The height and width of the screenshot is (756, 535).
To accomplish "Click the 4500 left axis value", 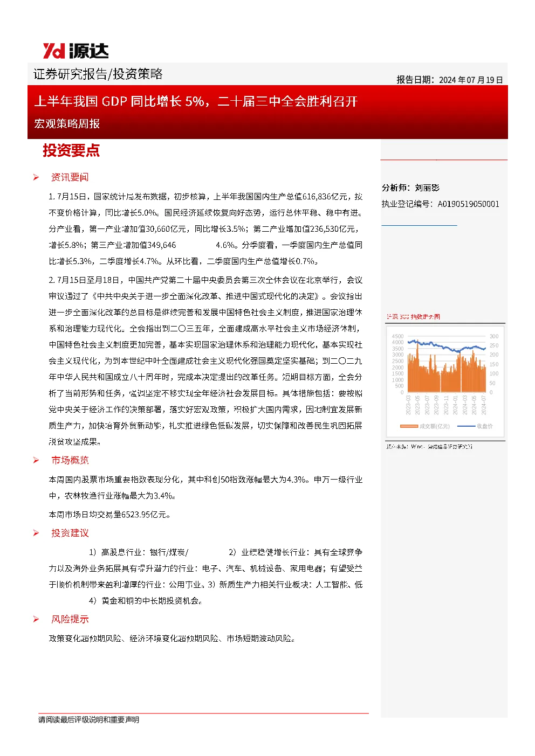I will (x=397, y=336).
